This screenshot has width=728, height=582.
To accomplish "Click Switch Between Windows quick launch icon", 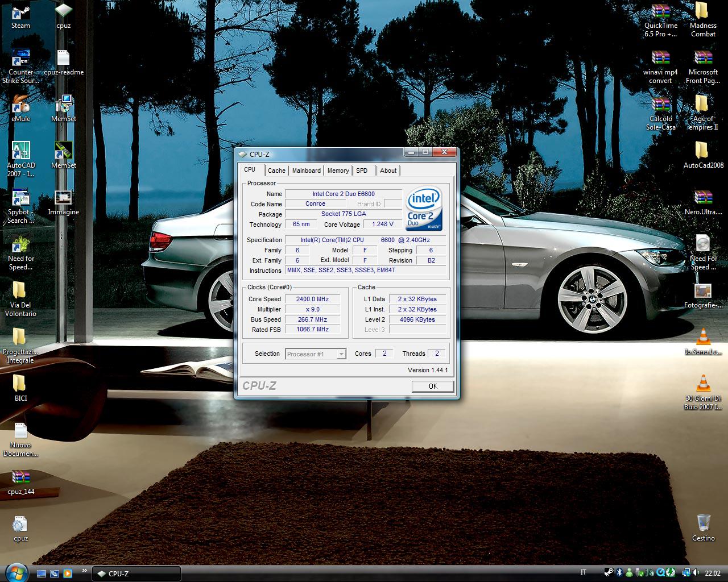I will pos(55,573).
